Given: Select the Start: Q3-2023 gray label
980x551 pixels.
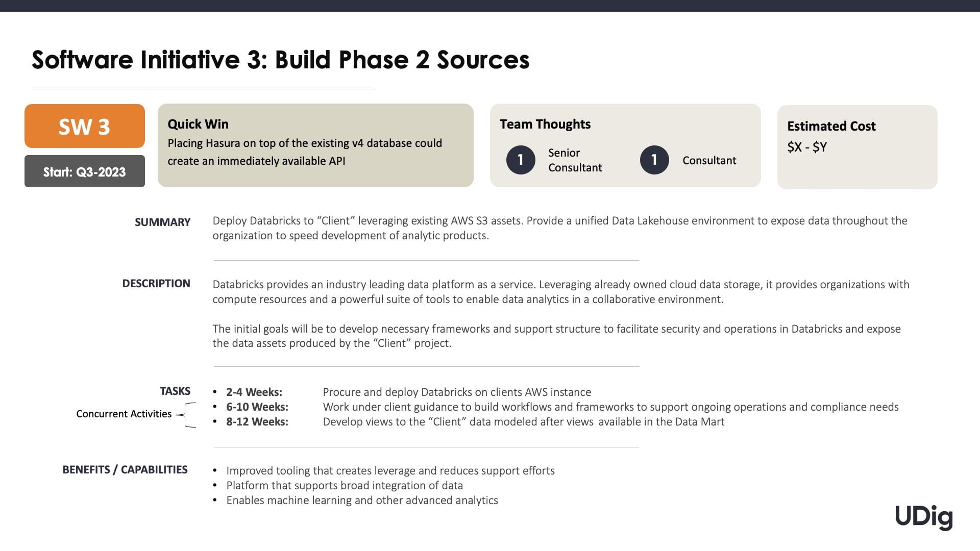Looking at the screenshot, I should point(85,171).
